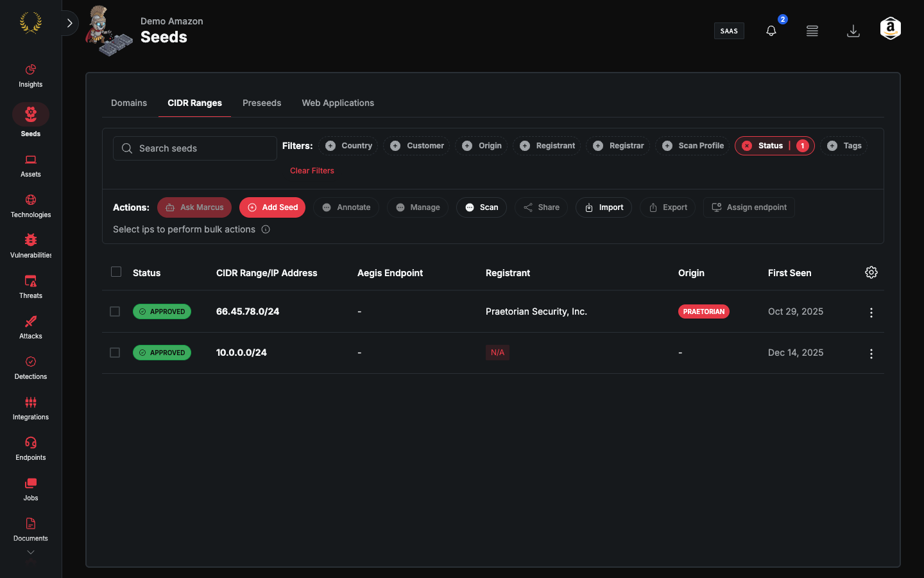
Task: Switch to the Preseeds tab
Action: (x=262, y=103)
